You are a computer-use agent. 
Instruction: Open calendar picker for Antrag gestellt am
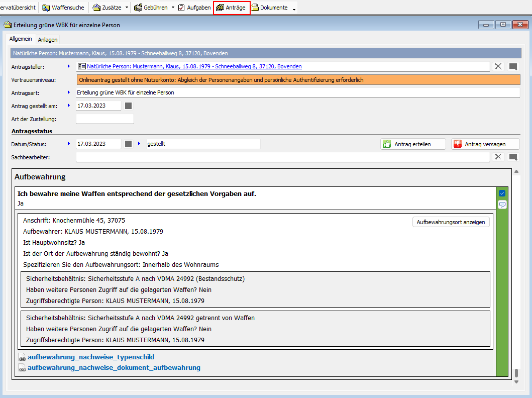click(129, 106)
